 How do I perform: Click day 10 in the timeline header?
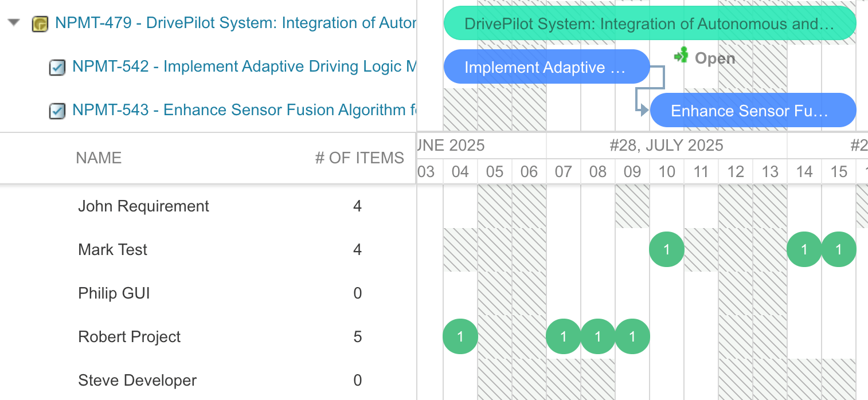[x=667, y=172]
